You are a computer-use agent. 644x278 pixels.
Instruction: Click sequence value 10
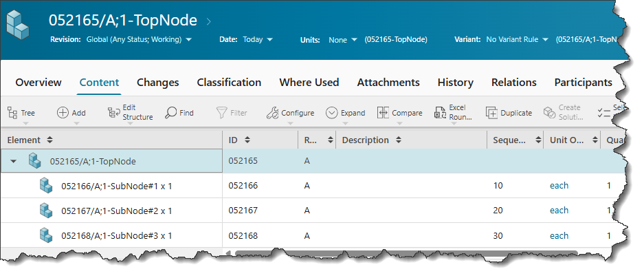(x=498, y=186)
